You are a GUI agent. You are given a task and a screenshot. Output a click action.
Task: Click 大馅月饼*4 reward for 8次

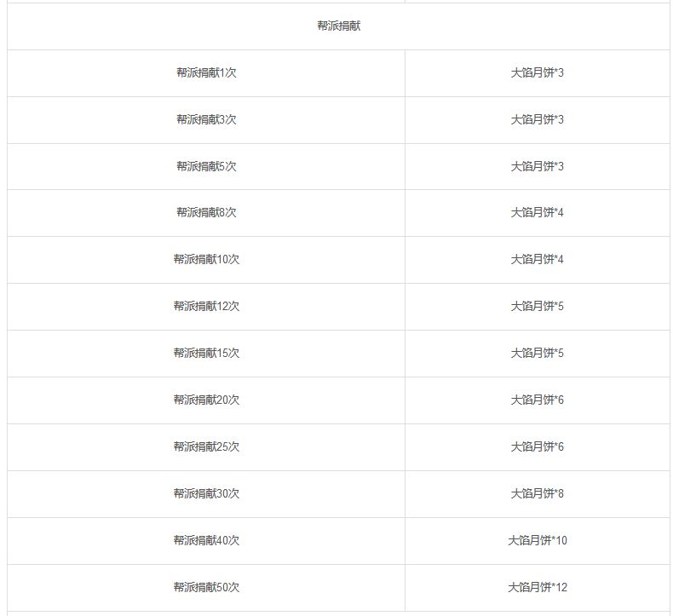[x=538, y=213]
